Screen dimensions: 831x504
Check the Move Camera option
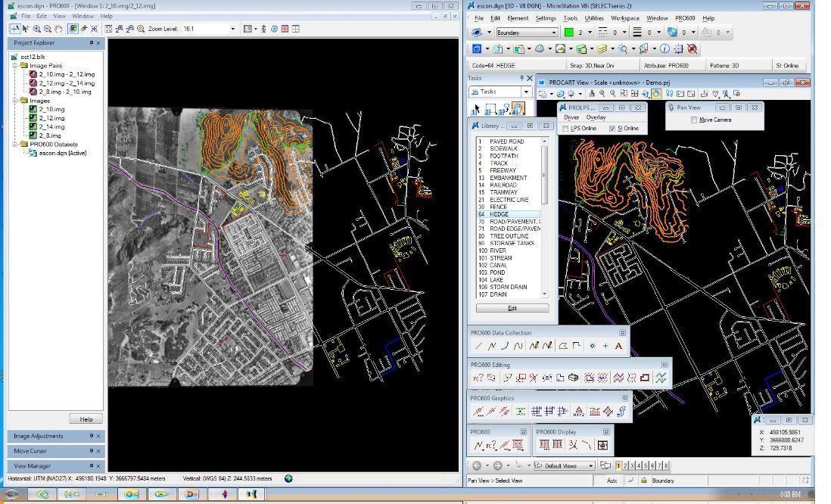(695, 120)
